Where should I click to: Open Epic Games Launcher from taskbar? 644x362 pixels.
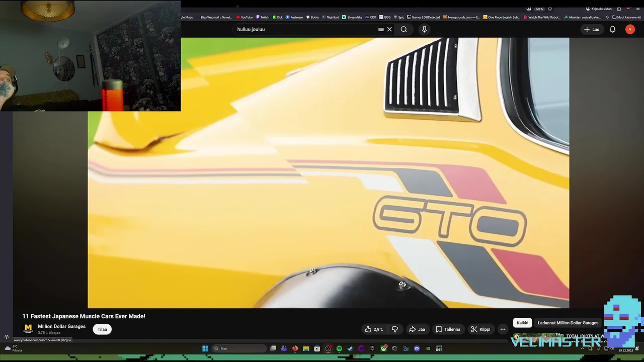(x=372, y=348)
